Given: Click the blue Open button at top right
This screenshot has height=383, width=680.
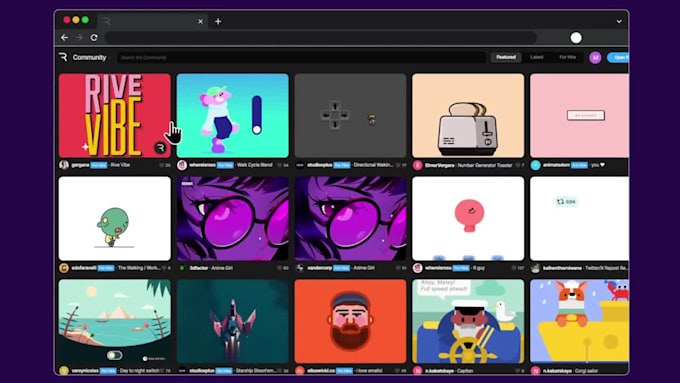Looking at the screenshot, I should click(618, 57).
